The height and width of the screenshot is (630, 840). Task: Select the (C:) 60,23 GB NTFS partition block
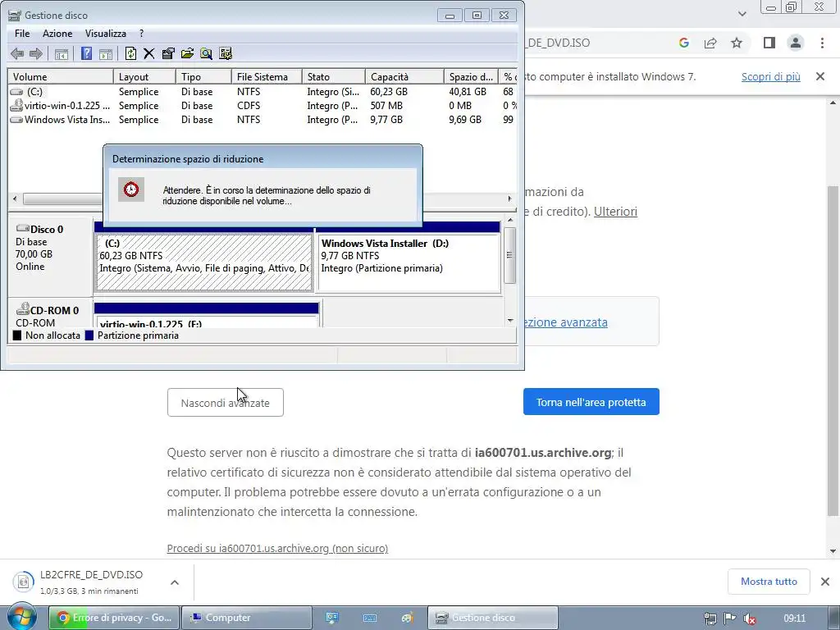click(204, 262)
